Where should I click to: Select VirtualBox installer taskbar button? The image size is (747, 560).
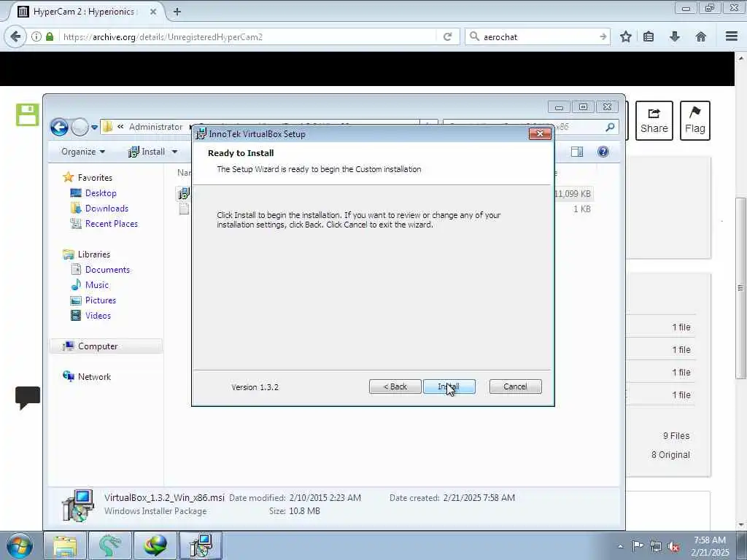[x=200, y=545]
